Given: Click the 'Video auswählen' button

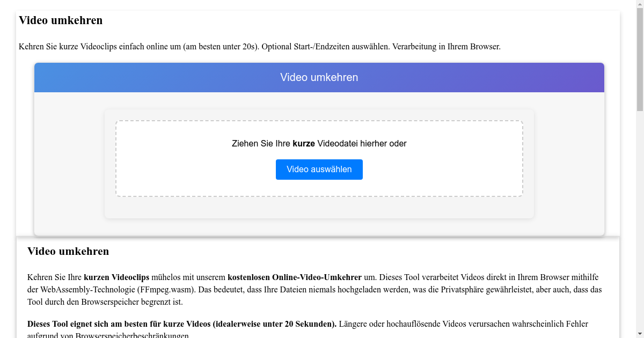Looking at the screenshot, I should pyautogui.click(x=319, y=169).
